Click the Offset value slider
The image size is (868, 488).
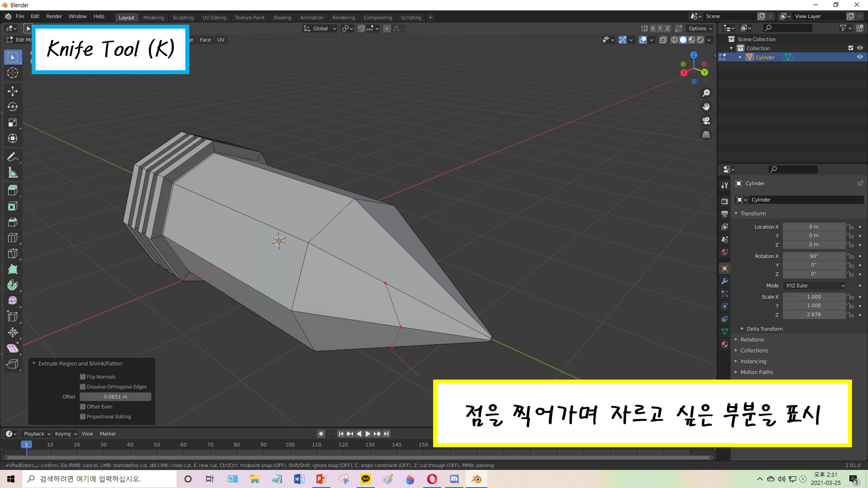tap(115, 396)
